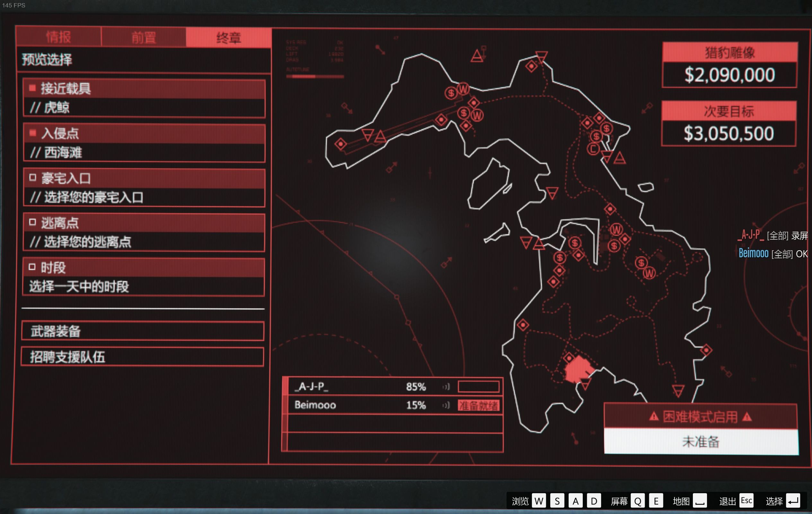This screenshot has width=812, height=514.
Task: Click the voice speaker icon beside Beimooo
Action: click(x=446, y=405)
